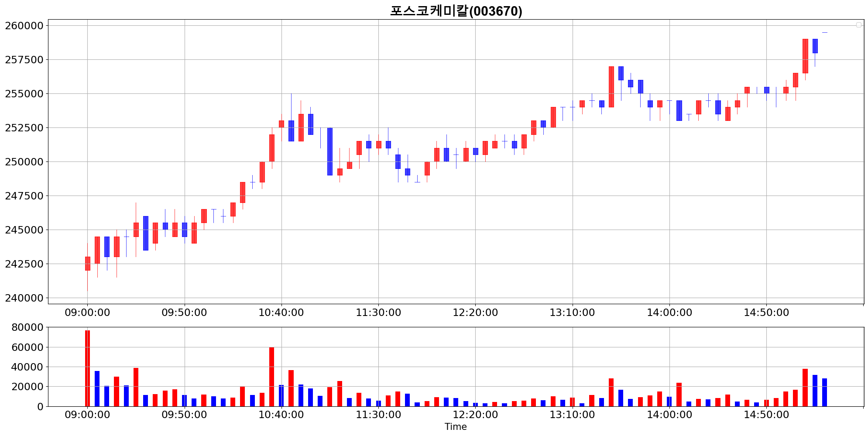Click the 80000 volume axis label
Image resolution: width=868 pixels, height=436 pixels.
(27, 327)
